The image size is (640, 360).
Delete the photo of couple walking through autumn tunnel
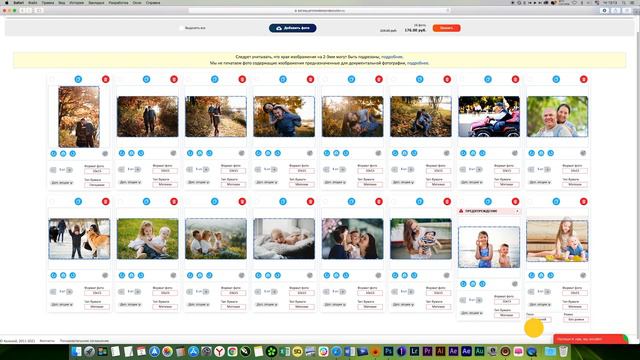174,79
